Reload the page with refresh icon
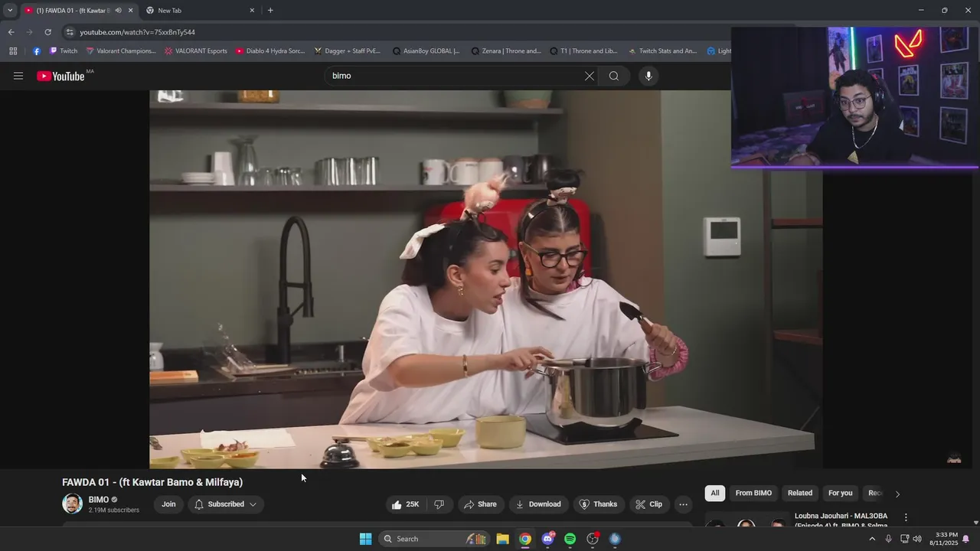980x551 pixels. [x=47, y=32]
